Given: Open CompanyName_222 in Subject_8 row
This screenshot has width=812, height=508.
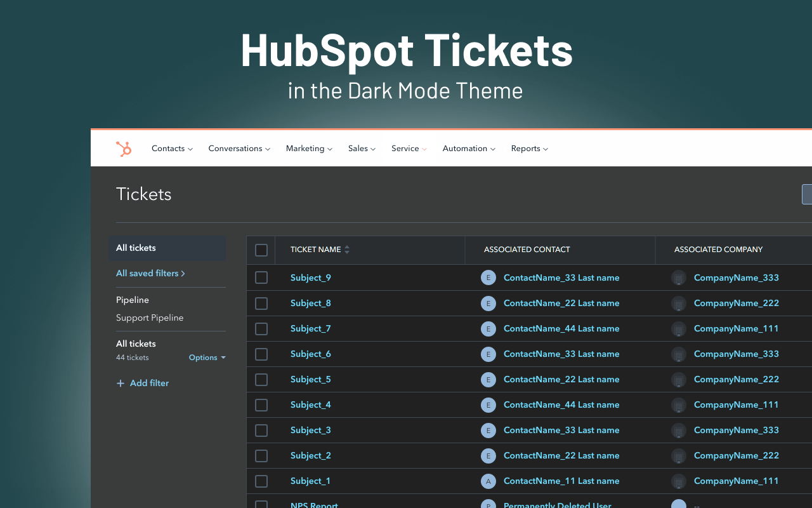Looking at the screenshot, I should [x=737, y=303].
